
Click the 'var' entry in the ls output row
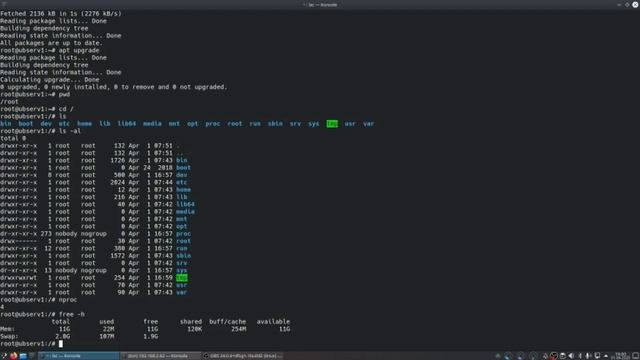(x=368, y=124)
